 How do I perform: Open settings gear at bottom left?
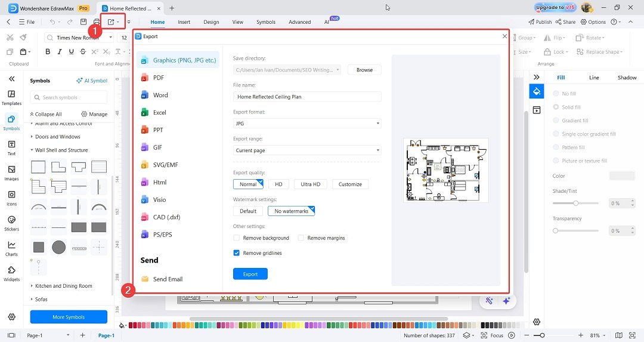[11, 317]
